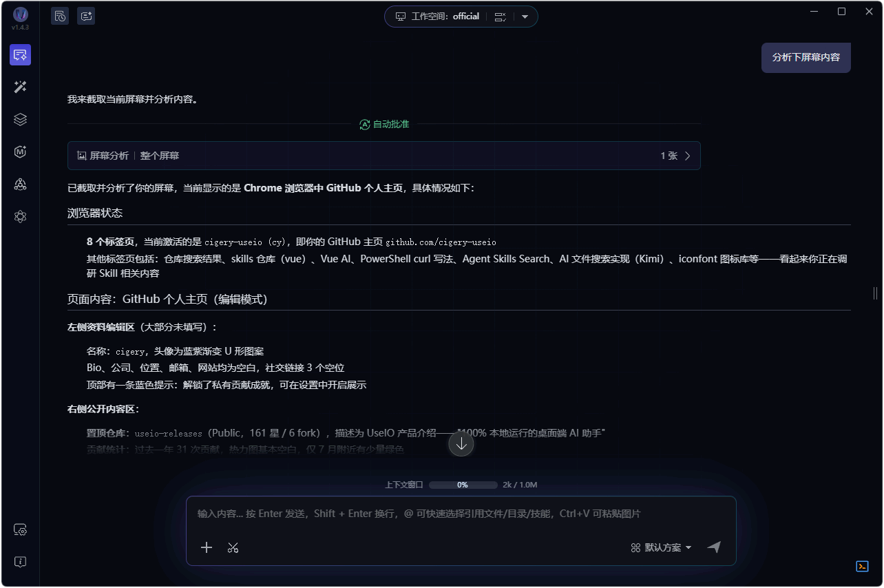Open the magic wand tool in sidebar
Screen dimensions: 884x588
point(20,87)
